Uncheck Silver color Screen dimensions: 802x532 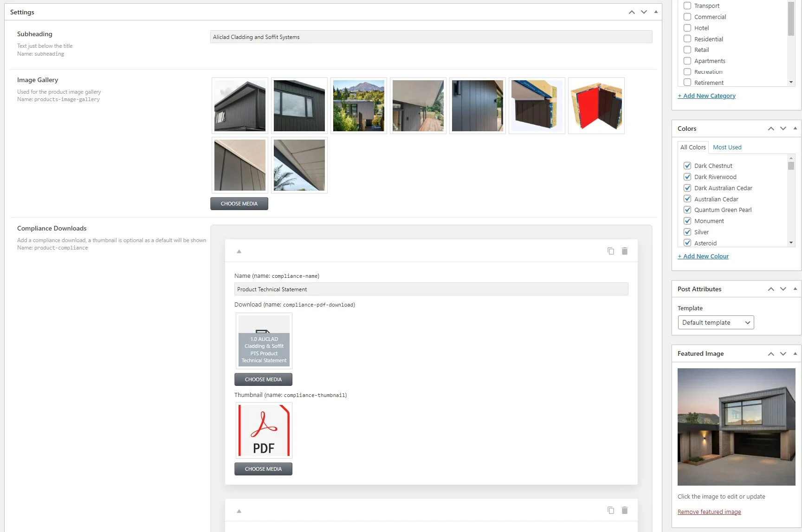pos(687,232)
